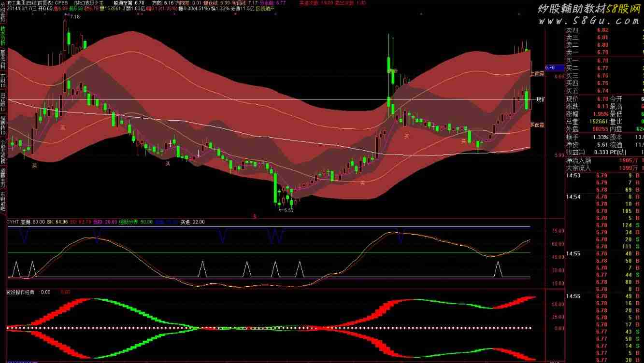Click the 买进: 22.00 label
The image size is (644, 363).
(192, 222)
